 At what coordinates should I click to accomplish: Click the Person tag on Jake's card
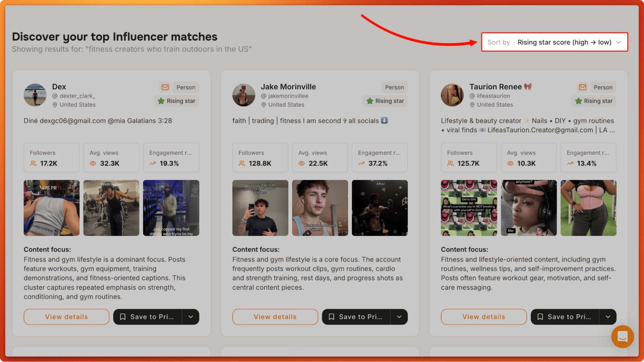coord(394,87)
